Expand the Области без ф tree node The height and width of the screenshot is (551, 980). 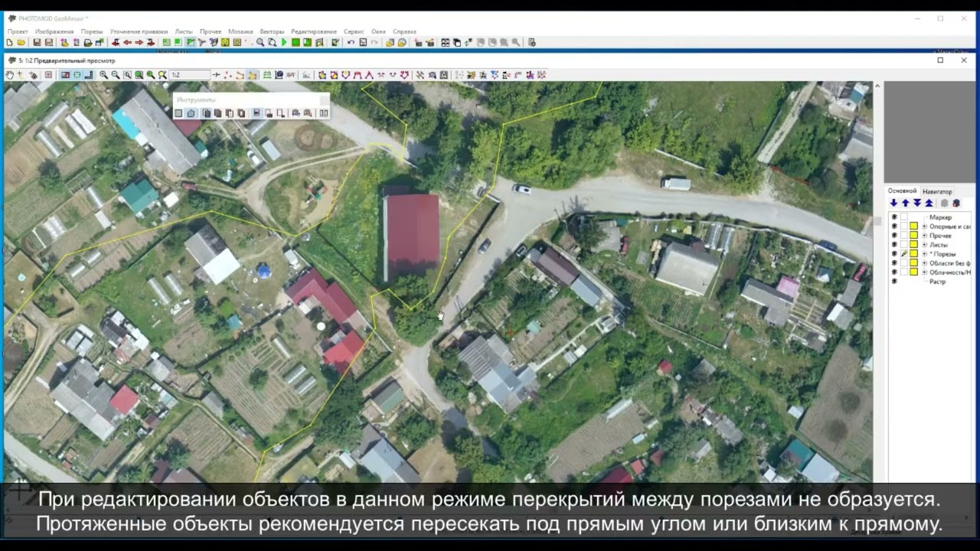pos(924,263)
